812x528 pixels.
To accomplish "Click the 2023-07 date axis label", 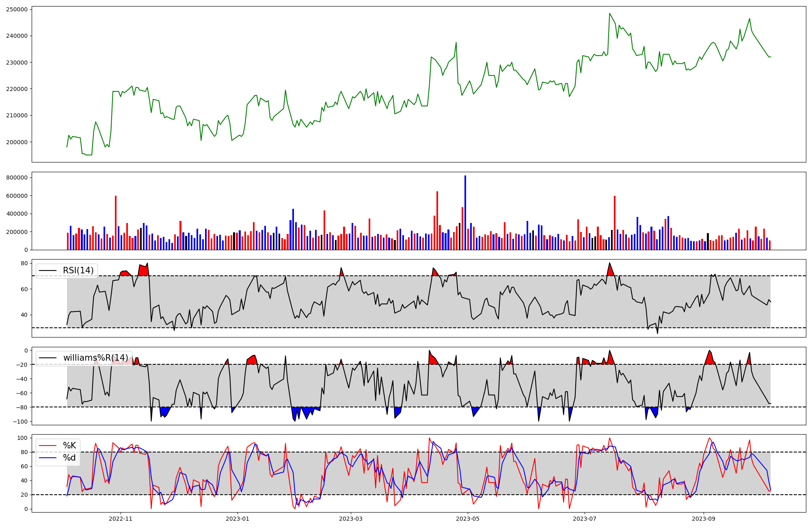I will (585, 518).
